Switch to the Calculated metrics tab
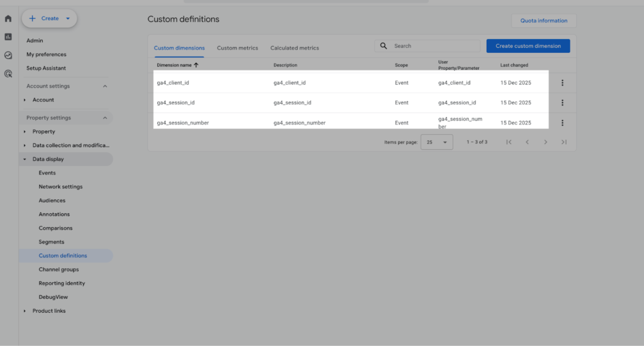This screenshot has width=644, height=346. [294, 48]
